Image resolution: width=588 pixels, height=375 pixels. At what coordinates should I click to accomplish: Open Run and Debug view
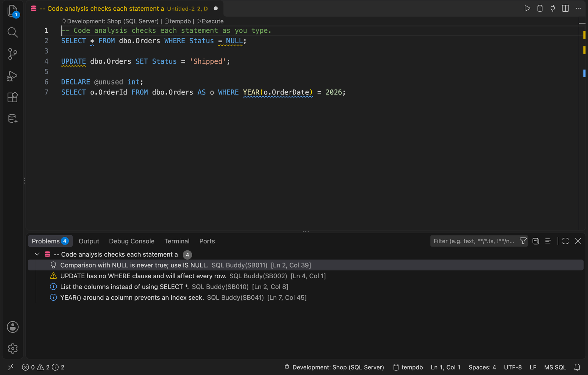(x=13, y=76)
